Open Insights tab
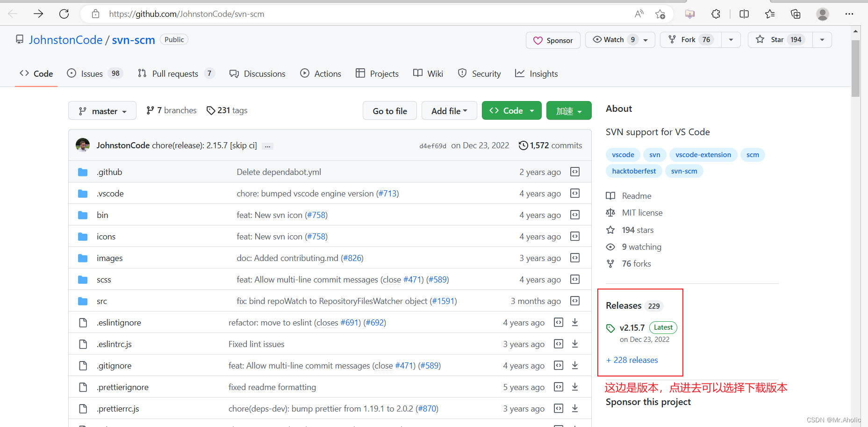 coord(537,73)
